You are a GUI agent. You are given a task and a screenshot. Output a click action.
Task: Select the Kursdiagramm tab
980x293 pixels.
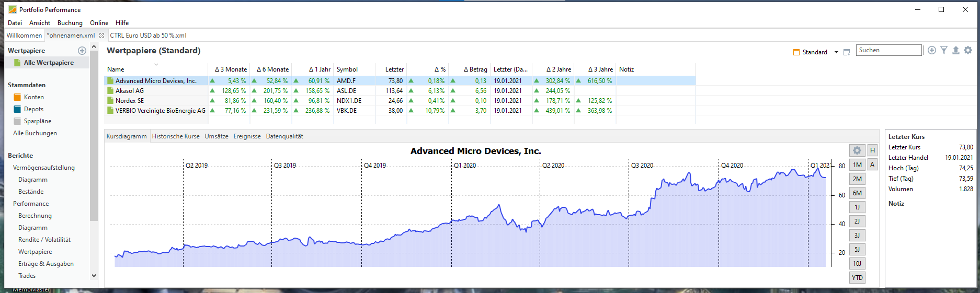[x=127, y=136]
